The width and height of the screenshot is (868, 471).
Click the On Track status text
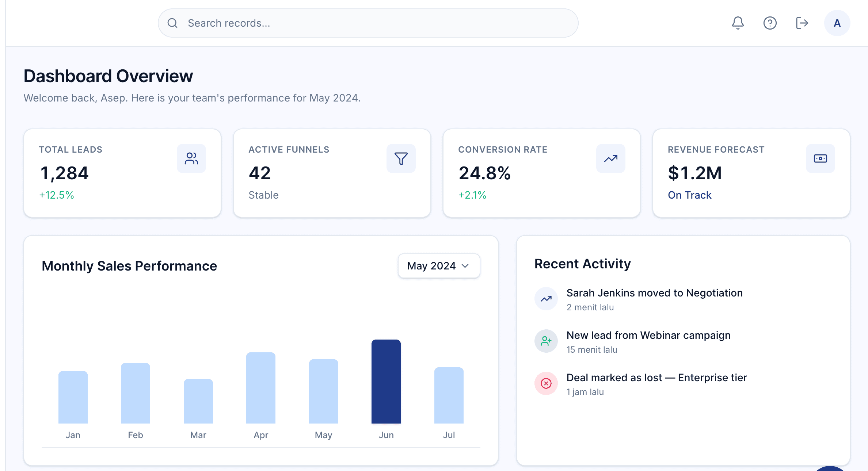coord(690,195)
